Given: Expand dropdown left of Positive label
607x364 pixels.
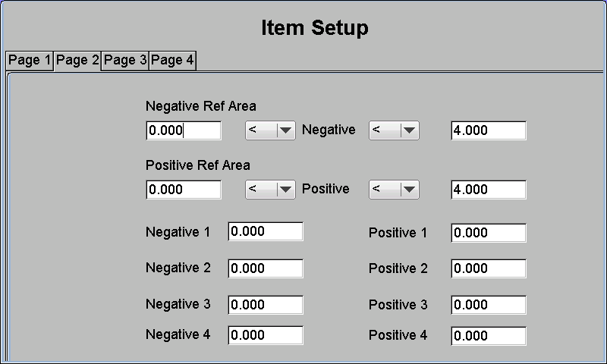Looking at the screenshot, I should pyautogui.click(x=270, y=190).
